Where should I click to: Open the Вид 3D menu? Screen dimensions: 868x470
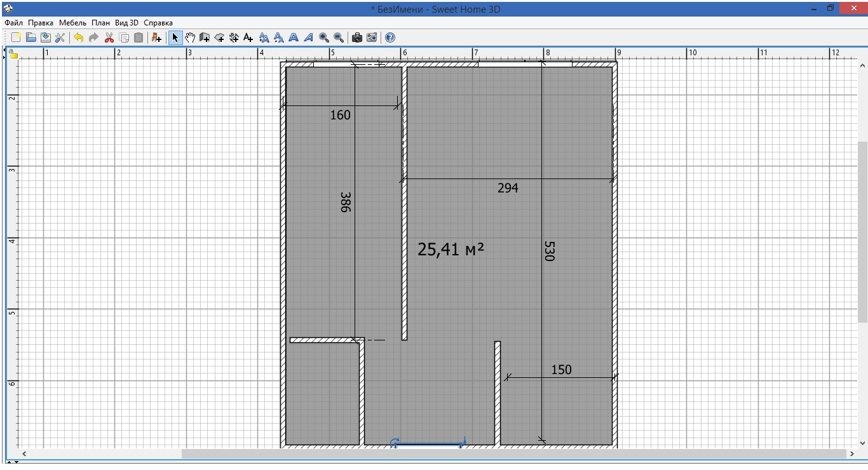pyautogui.click(x=126, y=23)
